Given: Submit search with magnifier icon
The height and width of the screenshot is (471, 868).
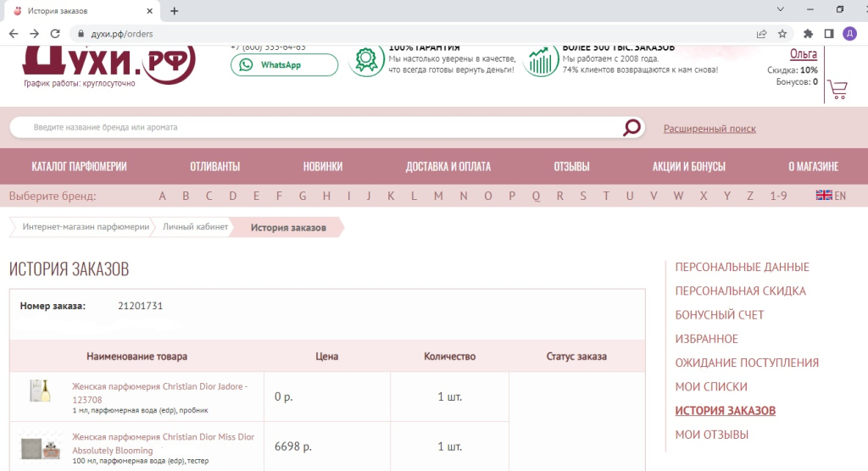Looking at the screenshot, I should tap(632, 127).
